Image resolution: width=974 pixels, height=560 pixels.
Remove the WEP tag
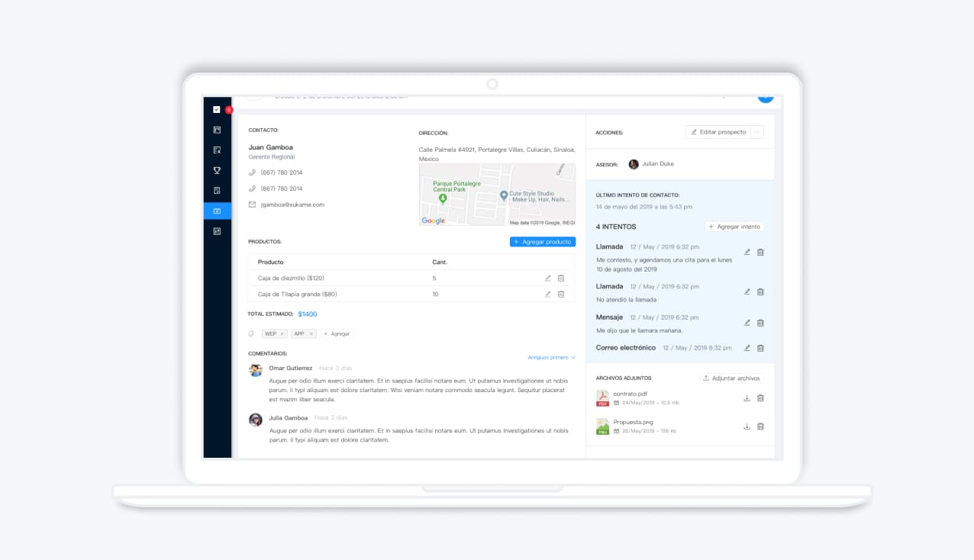tap(282, 334)
